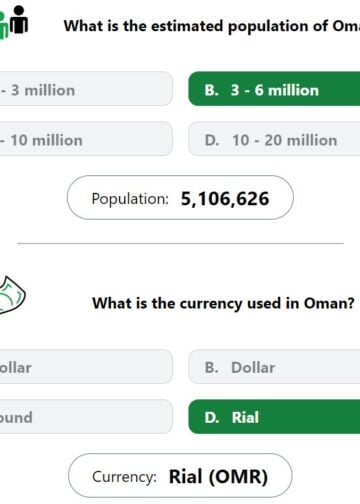
Task: Click the money banknote currency icon
Action: coord(13,295)
